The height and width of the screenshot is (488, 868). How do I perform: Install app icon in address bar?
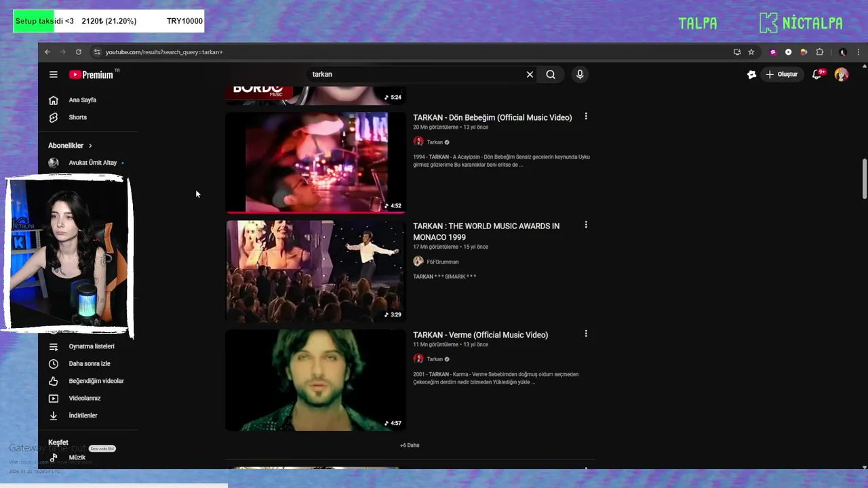[x=737, y=52]
